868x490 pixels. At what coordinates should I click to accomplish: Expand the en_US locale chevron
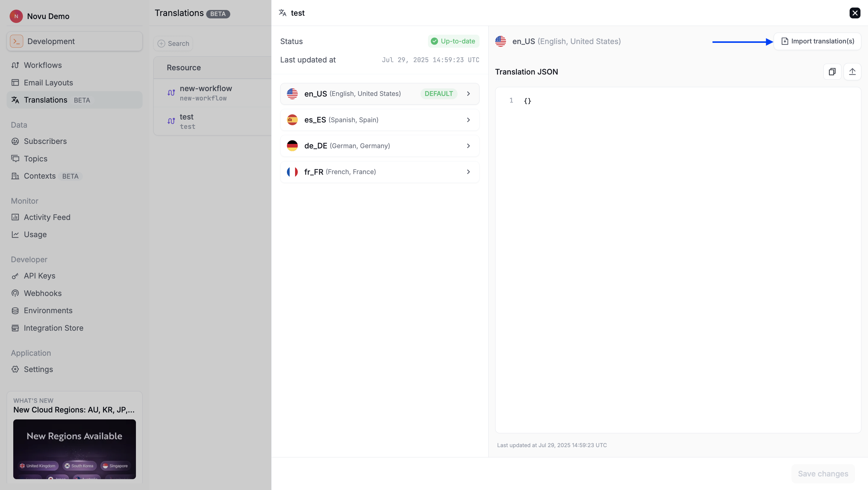click(x=468, y=94)
